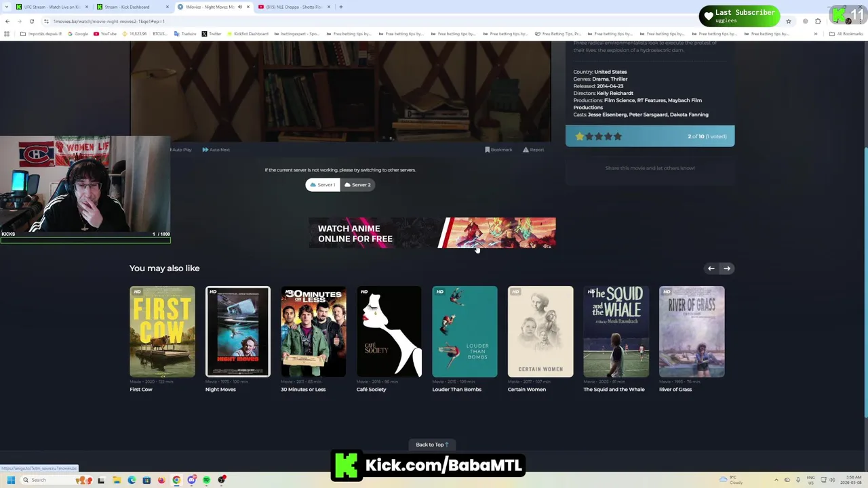
Task: Open the YouTube bookmark
Action: point(105,34)
